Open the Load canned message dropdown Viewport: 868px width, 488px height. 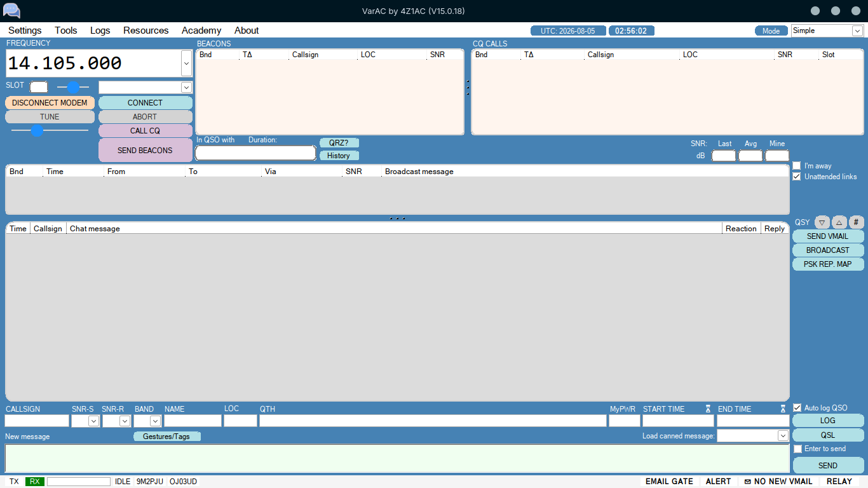point(783,436)
